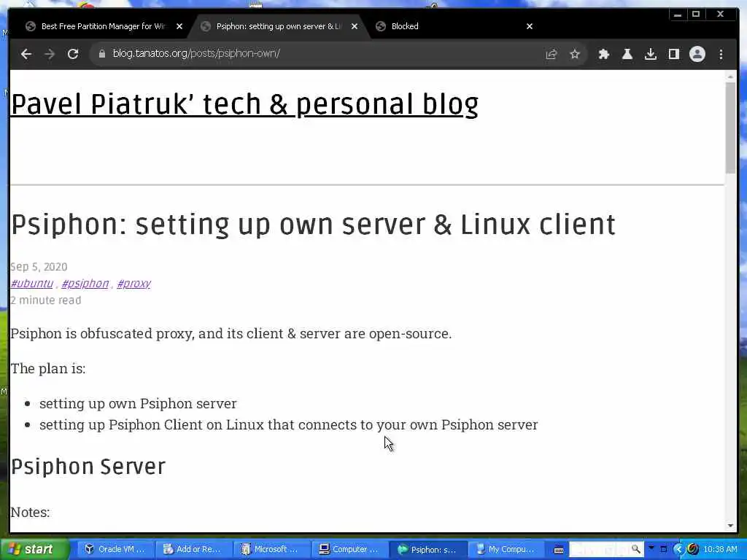This screenshot has width=747, height=560.
Task: Close the Psiphon tab
Action: coord(355,26)
